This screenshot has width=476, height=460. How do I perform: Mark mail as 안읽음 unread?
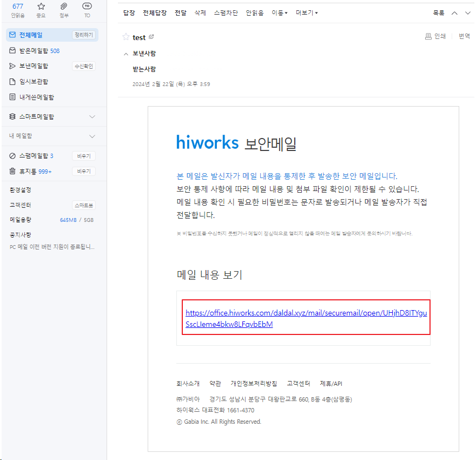pos(255,13)
